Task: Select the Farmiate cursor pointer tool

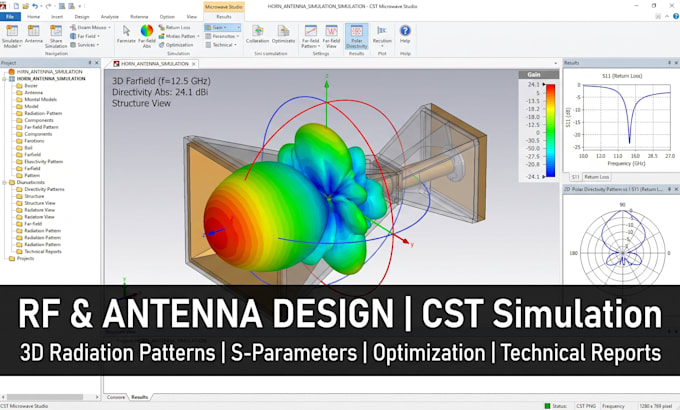Action: click(x=126, y=34)
